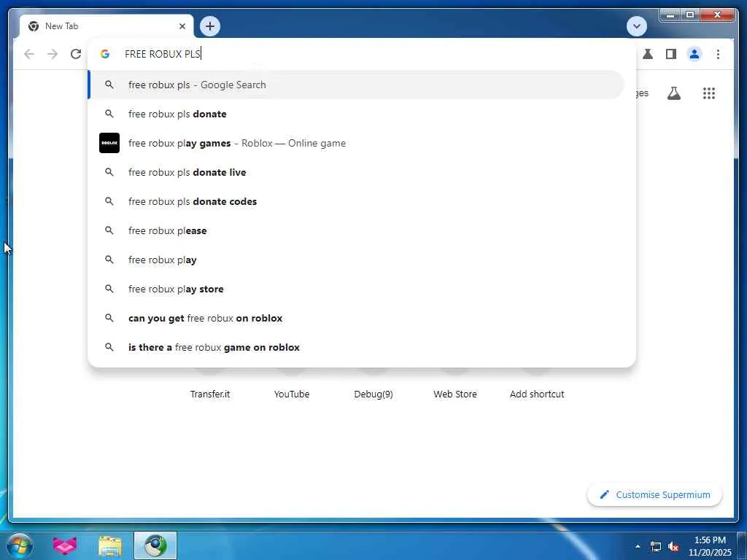Image resolution: width=747 pixels, height=560 pixels.
Task: Choose 'free robux pls donate' suggestion
Action: point(356,114)
